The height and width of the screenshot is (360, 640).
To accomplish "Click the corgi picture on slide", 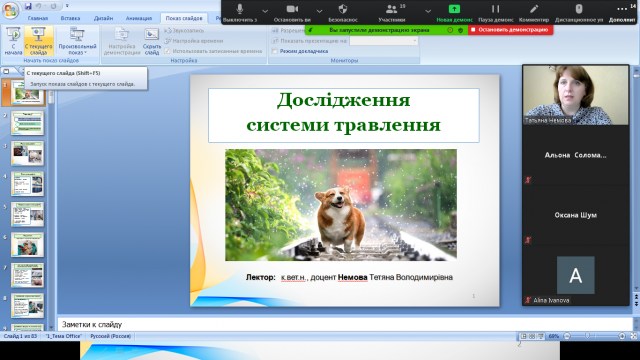I will click(341, 205).
